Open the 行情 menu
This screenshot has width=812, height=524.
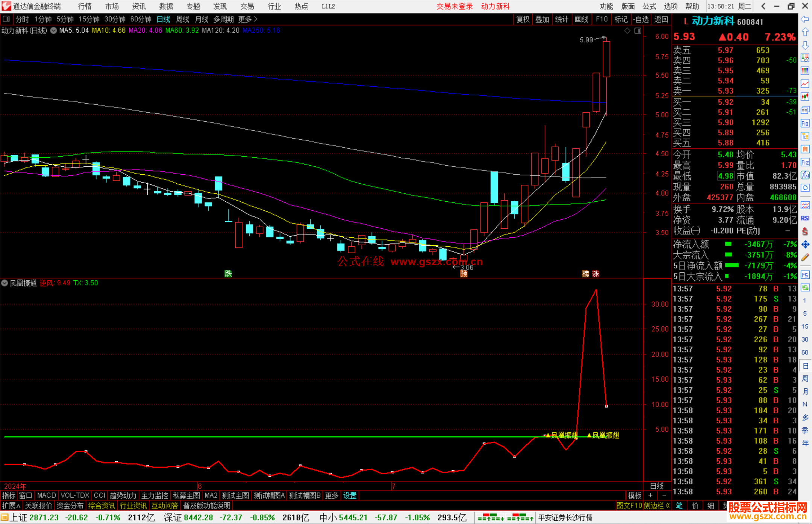(x=85, y=6)
